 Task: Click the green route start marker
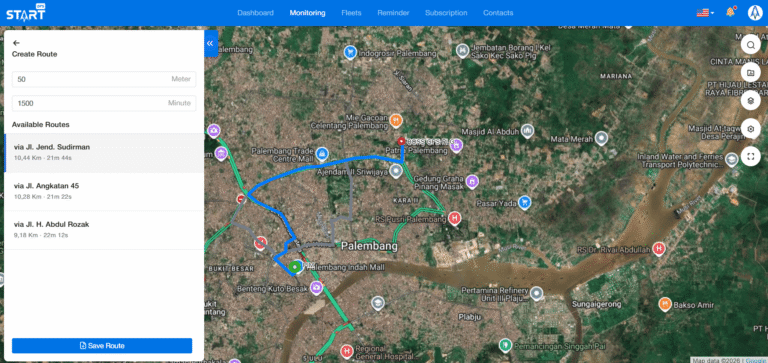294,267
